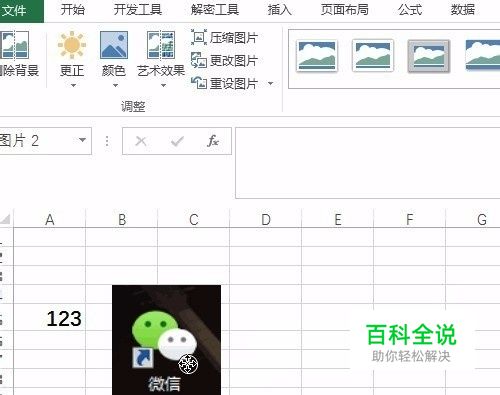Select column B header

pyautogui.click(x=122, y=219)
